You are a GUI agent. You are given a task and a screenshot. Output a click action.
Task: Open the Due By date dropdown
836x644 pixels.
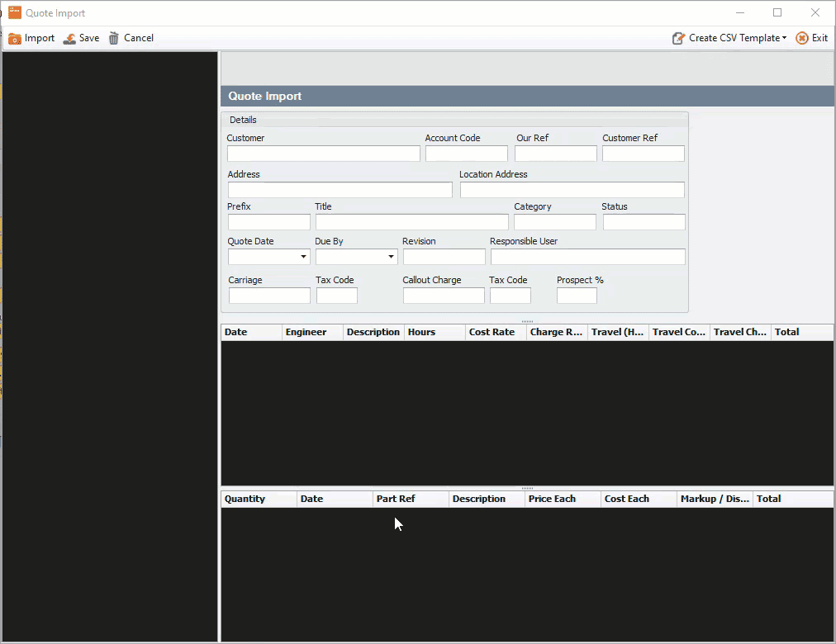(x=391, y=257)
